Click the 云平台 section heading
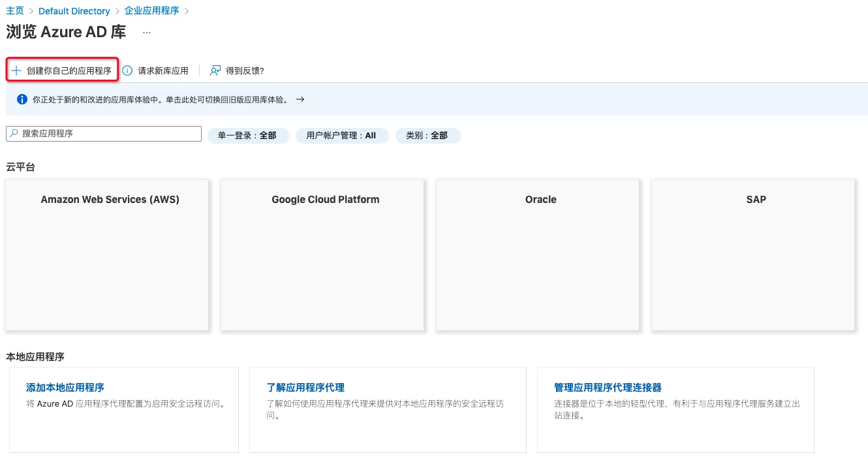Viewport: 868px width, 466px height. [20, 167]
